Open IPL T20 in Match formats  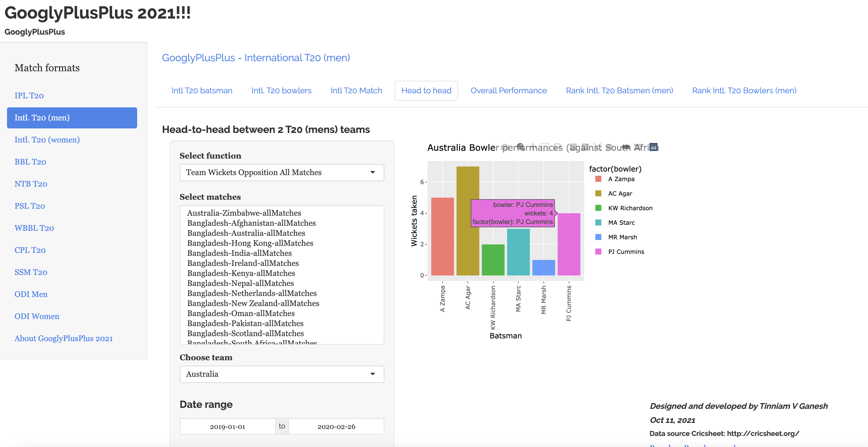click(29, 96)
